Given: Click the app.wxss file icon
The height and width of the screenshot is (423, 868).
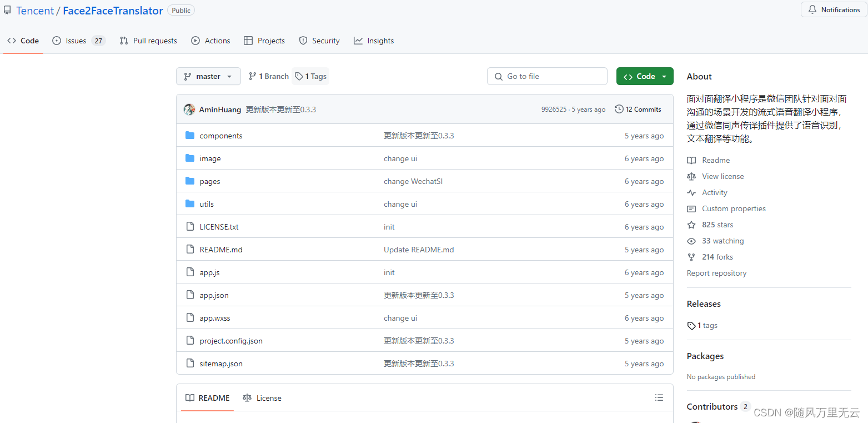Looking at the screenshot, I should coord(190,317).
